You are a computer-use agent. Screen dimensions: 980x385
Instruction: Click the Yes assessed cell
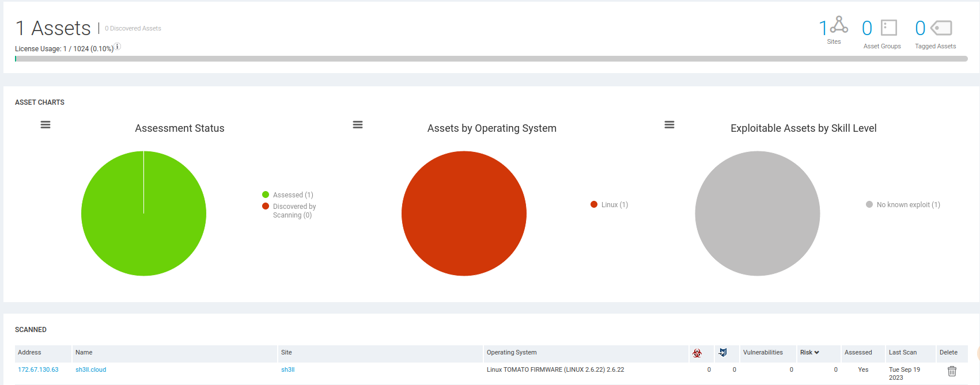click(863, 369)
